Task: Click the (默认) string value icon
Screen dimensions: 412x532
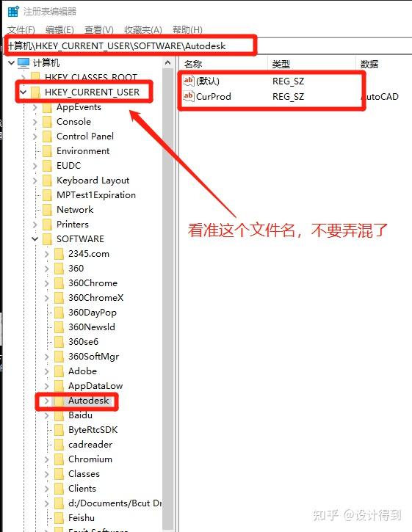Action: point(188,81)
